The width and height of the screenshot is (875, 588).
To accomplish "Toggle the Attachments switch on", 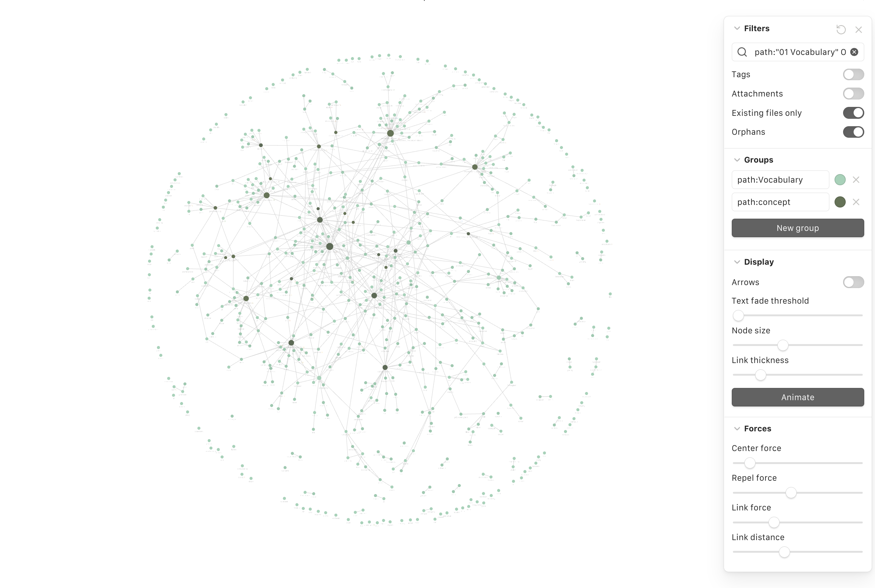I will coord(853,93).
